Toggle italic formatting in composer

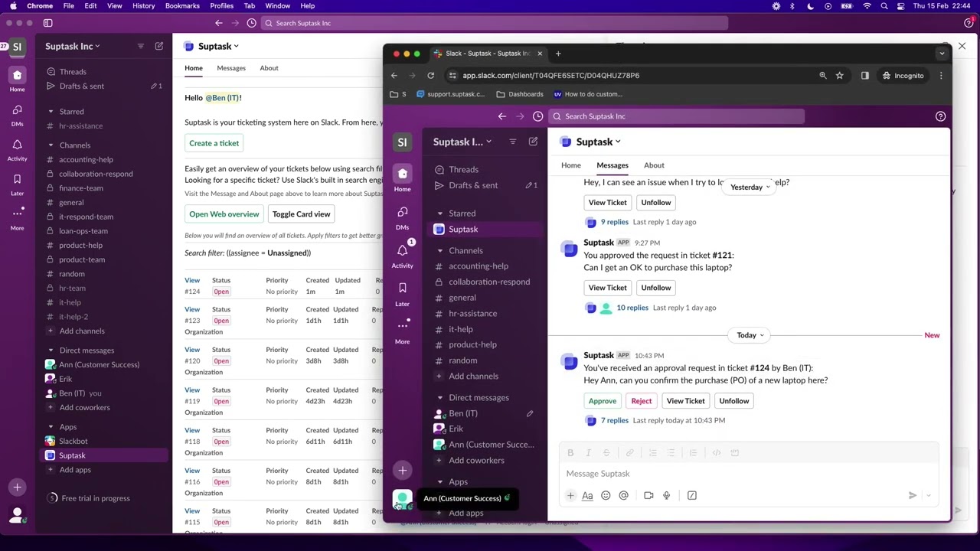tap(588, 453)
